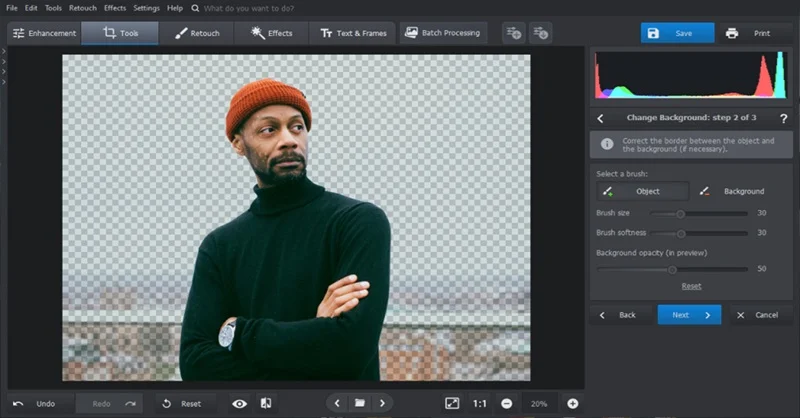This screenshot has height=418, width=800.
Task: Click the before/after compare icon
Action: pos(266,403)
